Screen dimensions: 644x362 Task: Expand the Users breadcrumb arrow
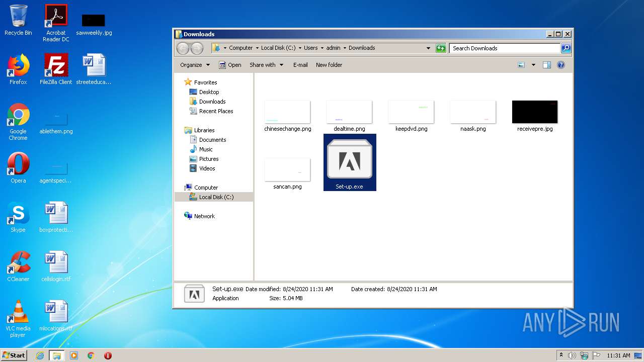[322, 48]
